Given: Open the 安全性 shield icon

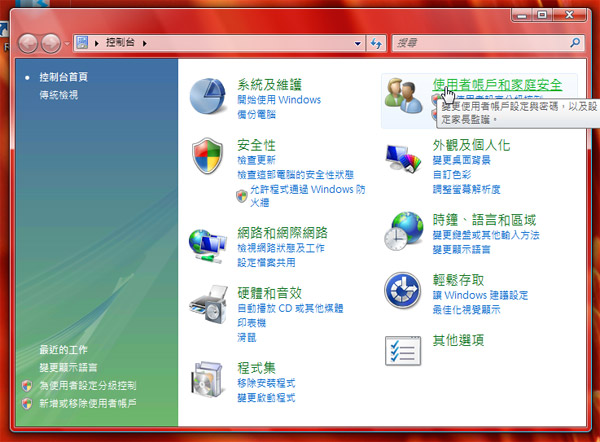Looking at the screenshot, I should [210, 158].
